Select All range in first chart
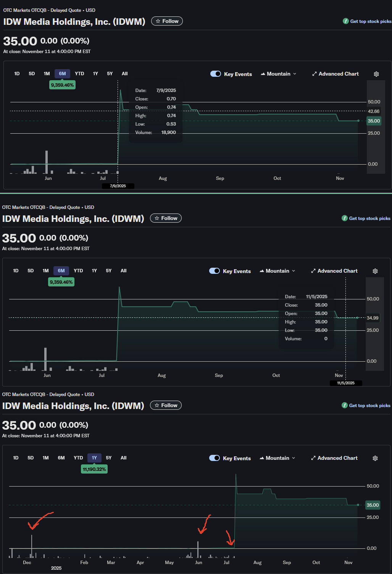This screenshot has height=574, width=392. (125, 74)
